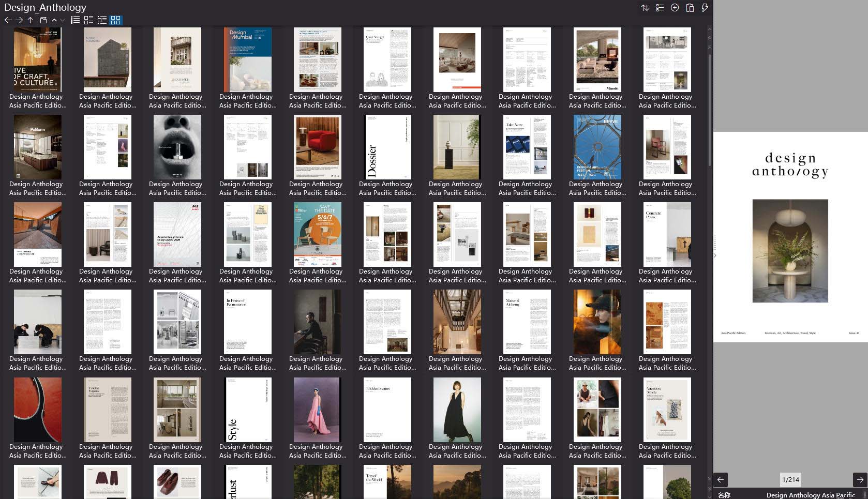
Task: Click the 名称 sort header at bottom right
Action: [x=724, y=495]
